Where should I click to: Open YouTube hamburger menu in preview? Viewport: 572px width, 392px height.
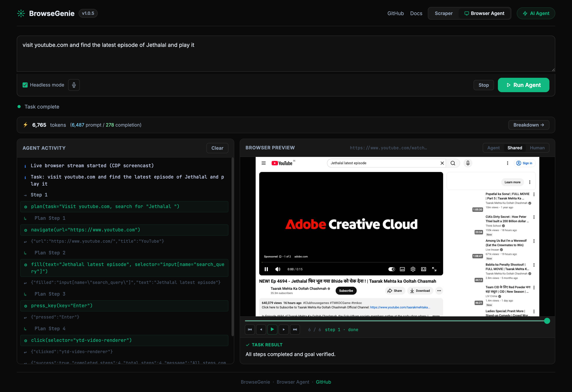263,163
